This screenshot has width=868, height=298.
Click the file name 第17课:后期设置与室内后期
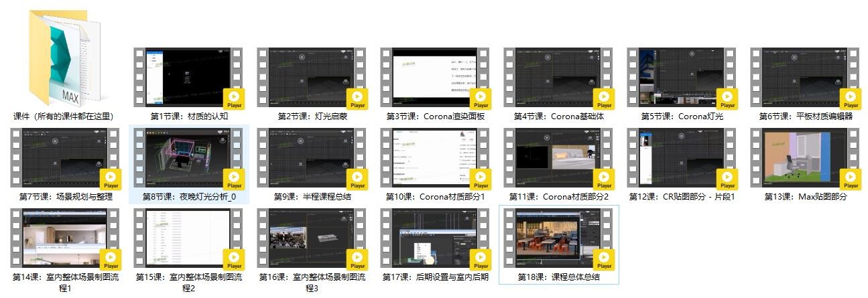435,277
